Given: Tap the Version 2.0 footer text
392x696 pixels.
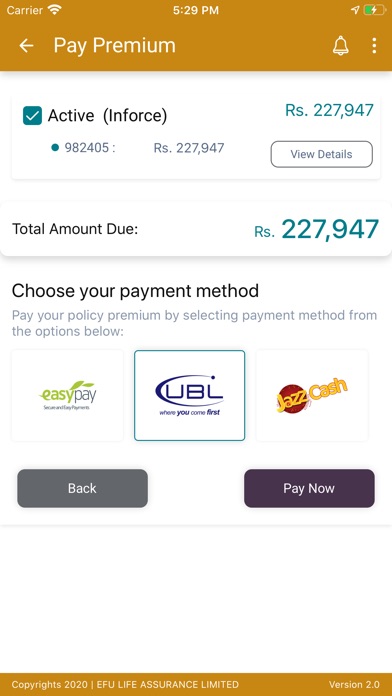Looking at the screenshot, I should coord(354,684).
